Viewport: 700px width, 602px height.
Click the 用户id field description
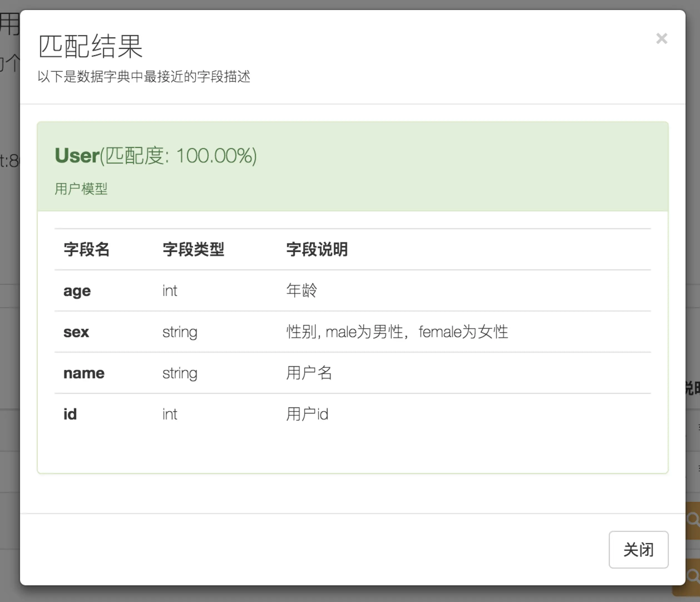pos(307,414)
